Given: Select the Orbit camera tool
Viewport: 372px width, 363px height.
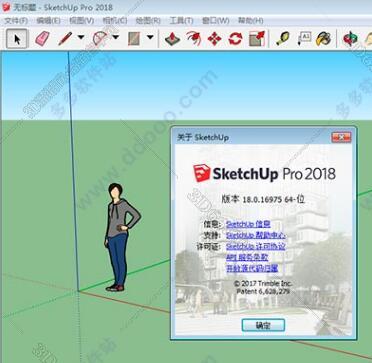Looking at the screenshot, I should tap(350, 39).
